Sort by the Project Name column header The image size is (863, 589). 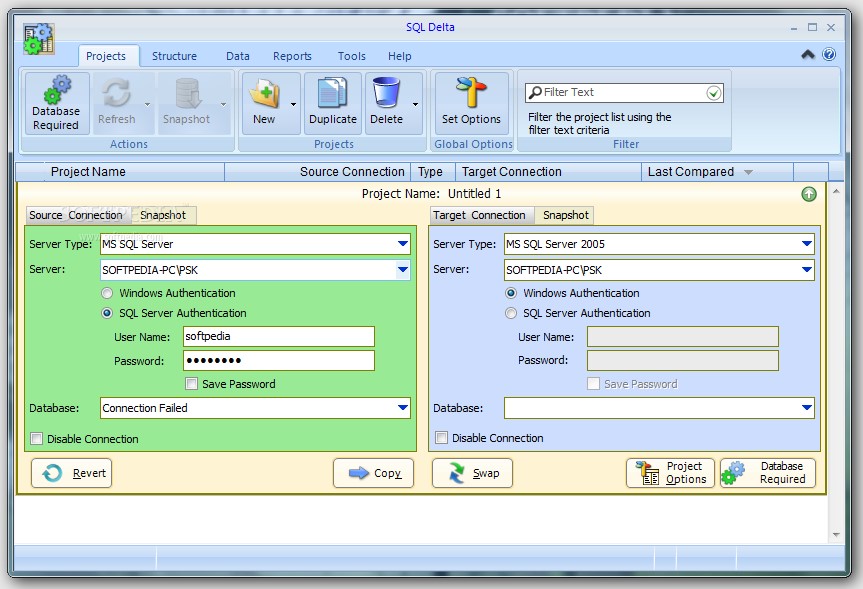tap(120, 172)
